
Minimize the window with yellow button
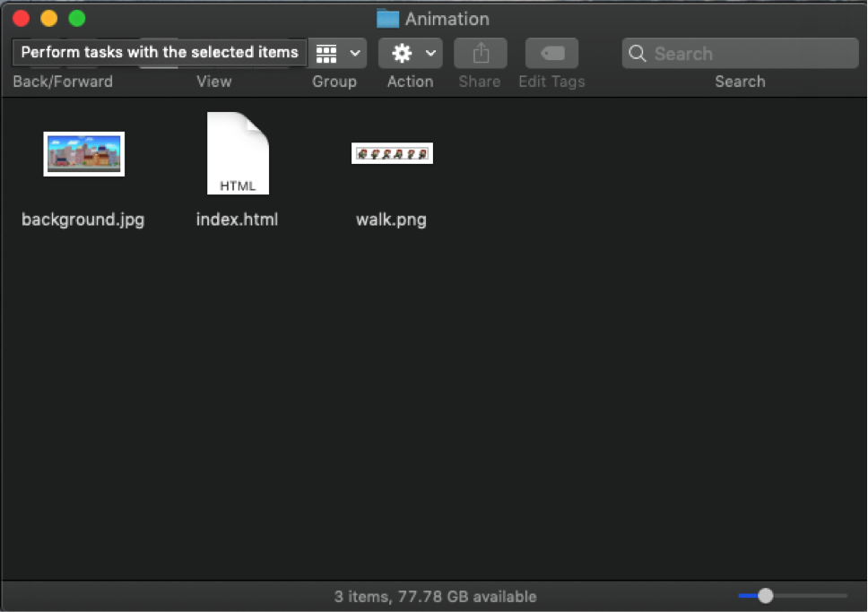[x=49, y=19]
